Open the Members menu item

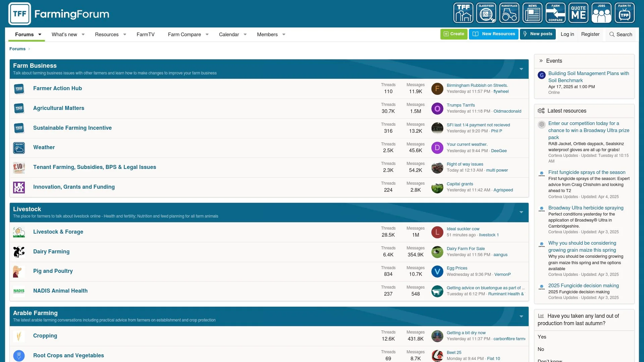(x=267, y=35)
